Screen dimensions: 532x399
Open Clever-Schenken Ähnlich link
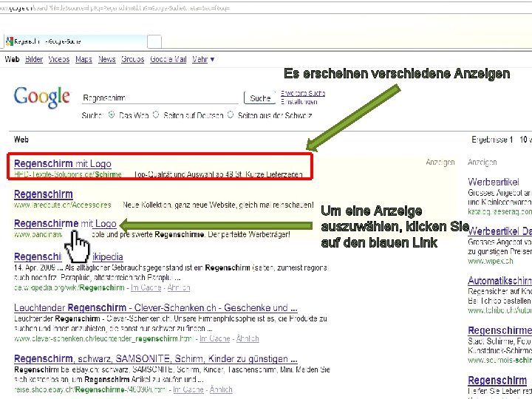click(x=248, y=338)
